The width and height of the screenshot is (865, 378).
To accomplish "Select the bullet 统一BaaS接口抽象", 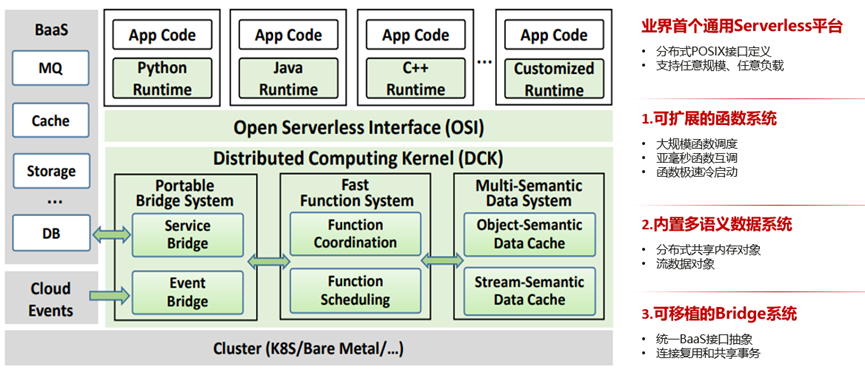I will point(704,339).
